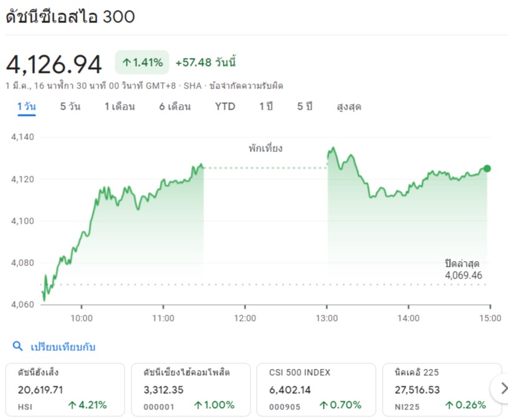Switch to the 5 วัน tab

70,107
